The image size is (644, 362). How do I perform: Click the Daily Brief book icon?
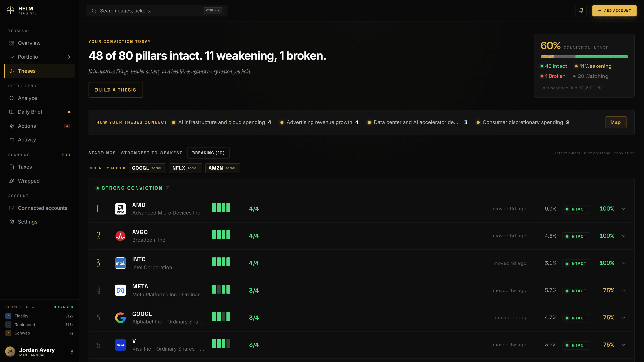[x=12, y=112]
